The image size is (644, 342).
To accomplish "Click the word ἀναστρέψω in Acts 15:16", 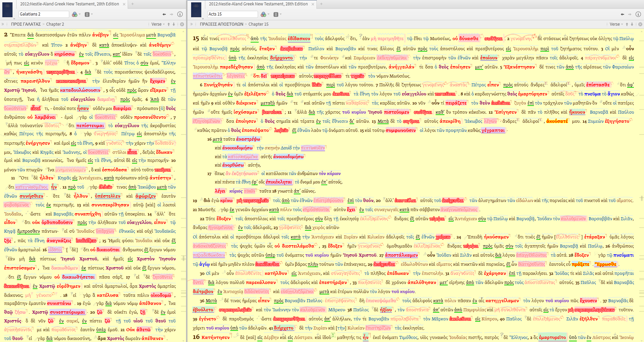I will [248, 139].
